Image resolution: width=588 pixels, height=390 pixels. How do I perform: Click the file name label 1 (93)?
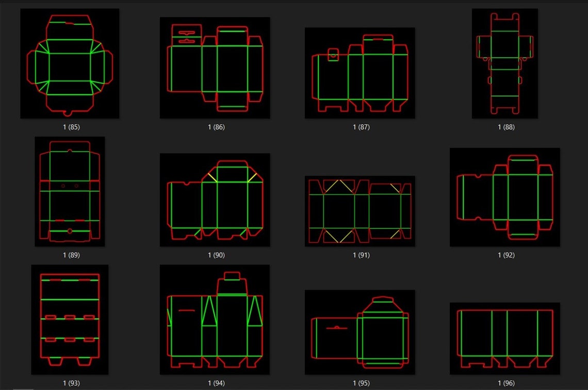(x=71, y=383)
